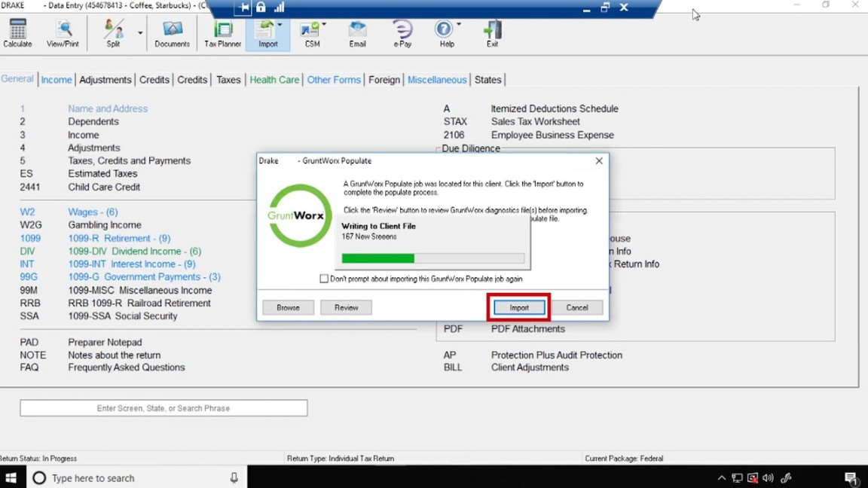Click the Review button in the dialog
The width and height of the screenshot is (868, 488).
[346, 307]
